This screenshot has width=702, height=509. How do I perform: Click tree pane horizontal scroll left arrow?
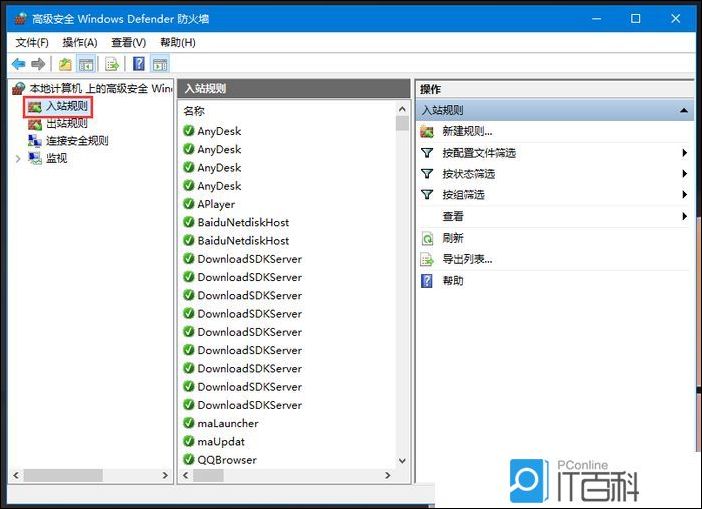16,475
